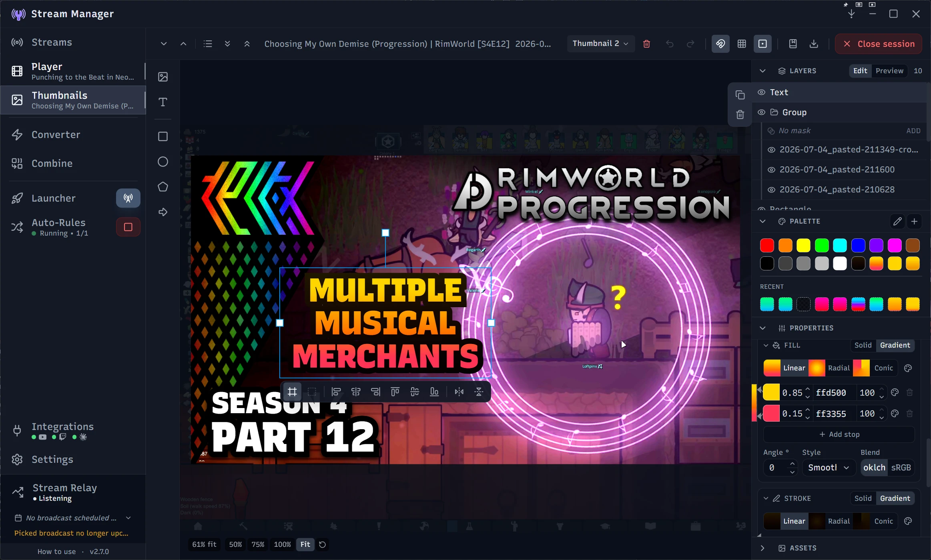
Task: Flip horizontally in the floating alignment bar
Action: coord(459,392)
